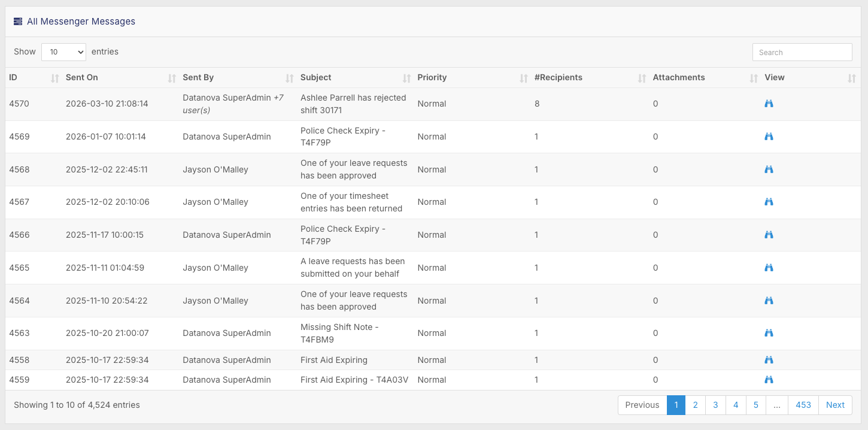Jump to last page 453
The image size is (868, 430).
tap(803, 405)
